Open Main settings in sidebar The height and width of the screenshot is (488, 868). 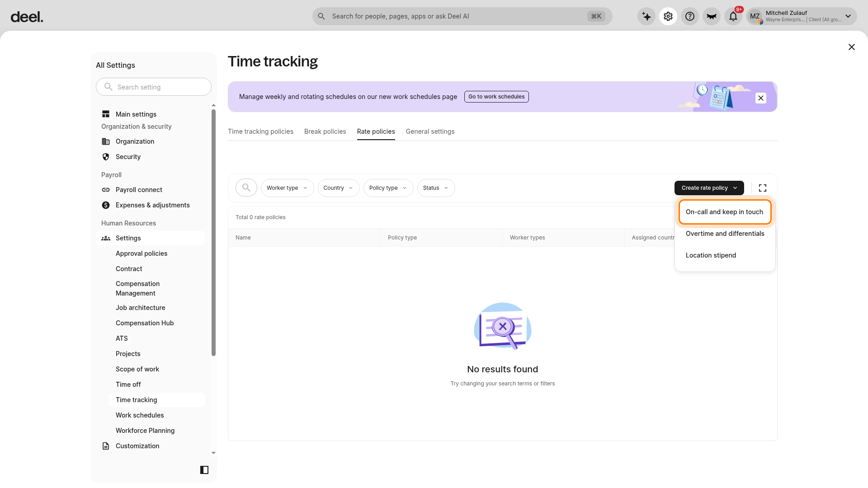coord(150,114)
